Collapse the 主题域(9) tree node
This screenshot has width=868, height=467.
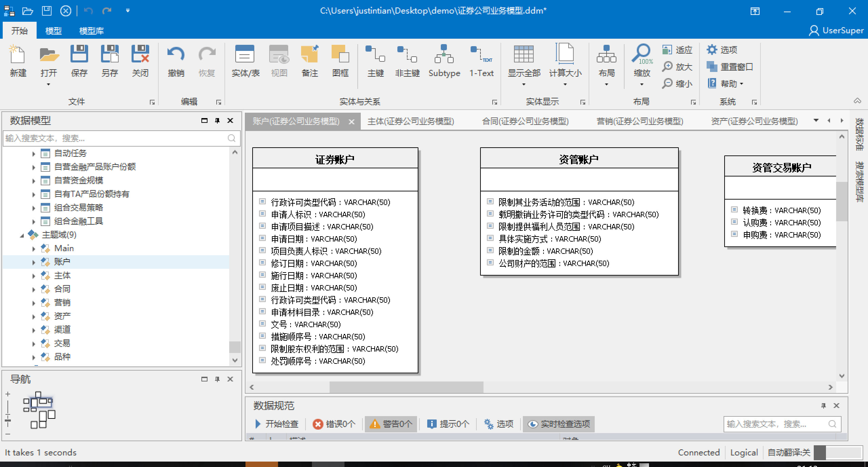pos(21,235)
